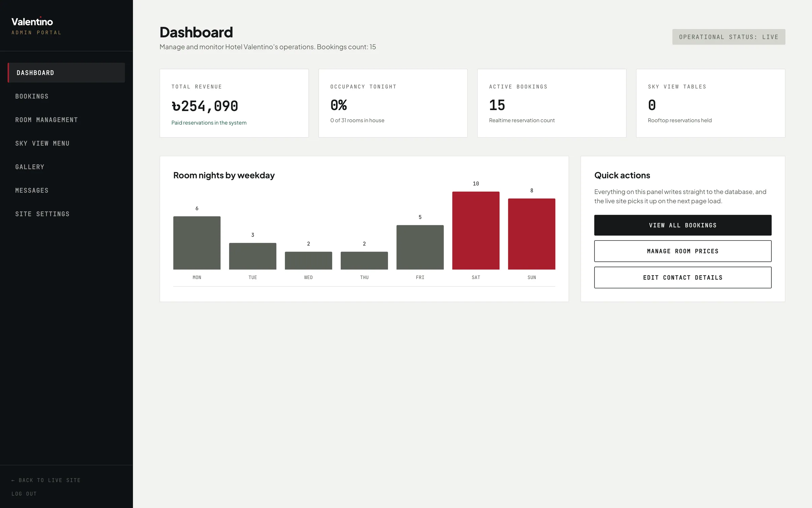Click the Log Out link

(x=24, y=494)
